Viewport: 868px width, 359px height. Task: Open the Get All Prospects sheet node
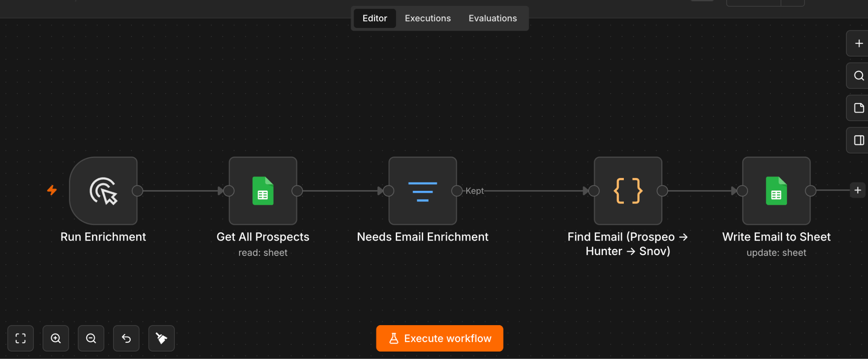tap(263, 191)
